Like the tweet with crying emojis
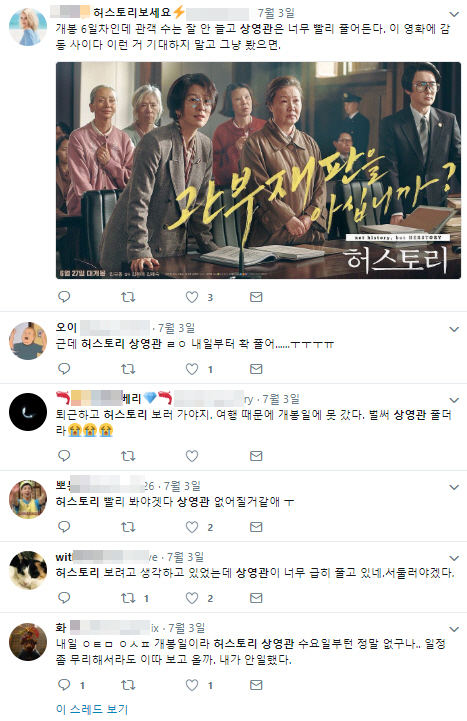This screenshot has height=721, width=467. (x=192, y=456)
